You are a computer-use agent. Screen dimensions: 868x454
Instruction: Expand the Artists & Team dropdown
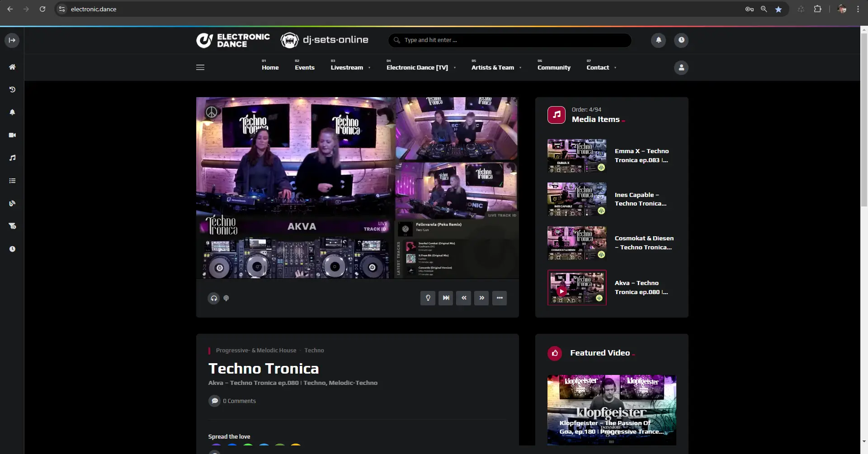(496, 68)
